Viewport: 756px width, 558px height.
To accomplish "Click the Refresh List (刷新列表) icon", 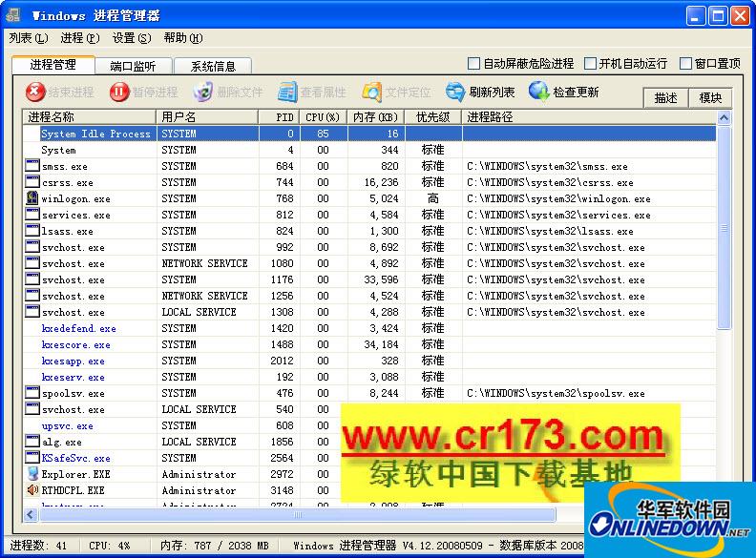I will pyautogui.click(x=455, y=92).
